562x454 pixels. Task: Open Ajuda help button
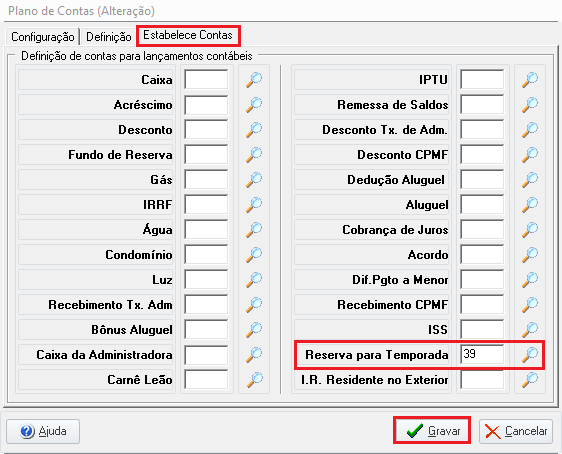(x=43, y=431)
